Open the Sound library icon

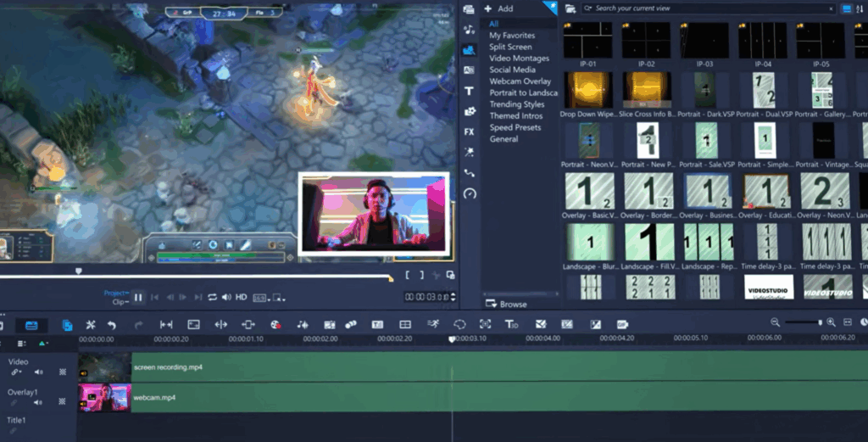pos(469,30)
